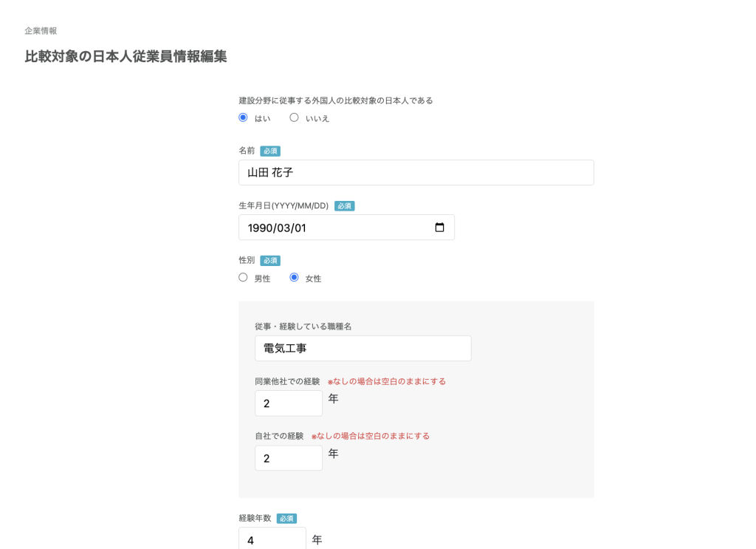Select はい for comparison target Japanese
The image size is (756, 549).
[243, 117]
